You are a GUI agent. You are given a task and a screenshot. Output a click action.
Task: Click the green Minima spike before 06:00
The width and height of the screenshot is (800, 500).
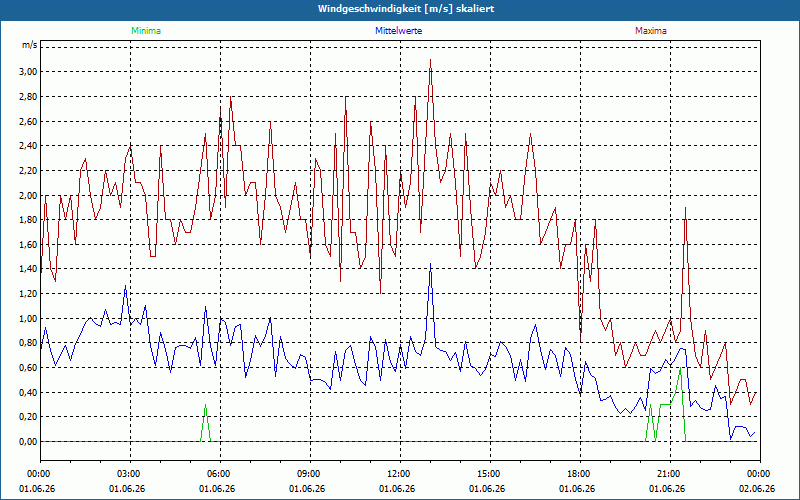click(205, 405)
